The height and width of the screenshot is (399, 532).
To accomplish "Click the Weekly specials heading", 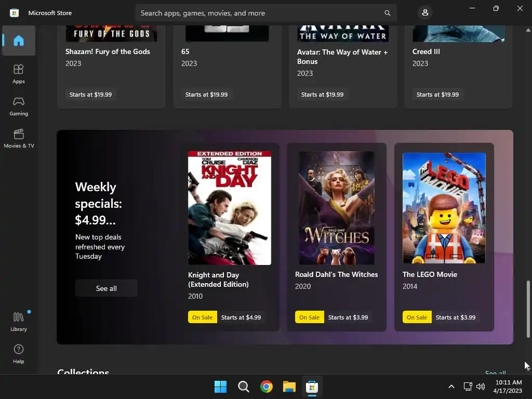I will [x=98, y=203].
